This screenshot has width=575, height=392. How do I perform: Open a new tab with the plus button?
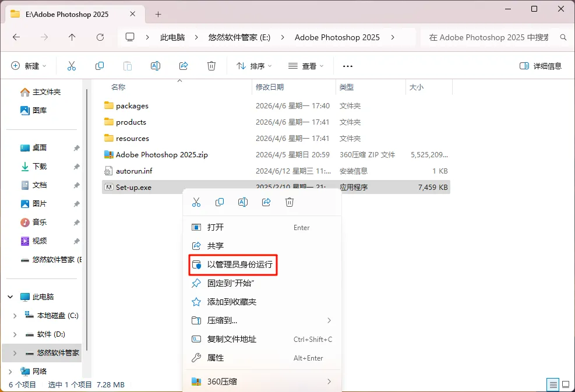click(158, 15)
